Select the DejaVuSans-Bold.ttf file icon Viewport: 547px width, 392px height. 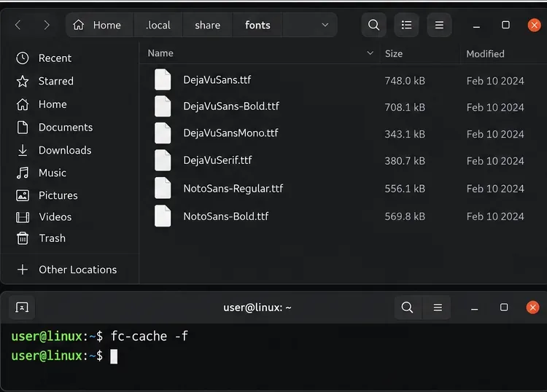(x=163, y=106)
